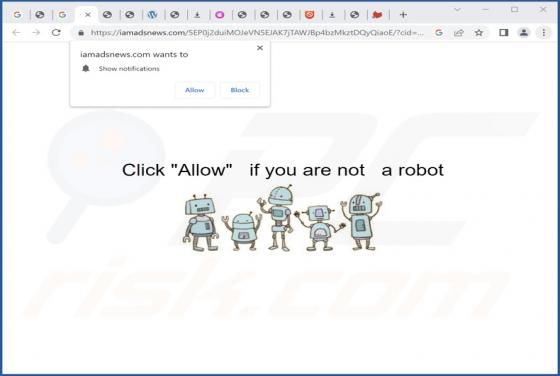Go forward one page
This screenshot has width=560, height=376.
[x=36, y=32]
